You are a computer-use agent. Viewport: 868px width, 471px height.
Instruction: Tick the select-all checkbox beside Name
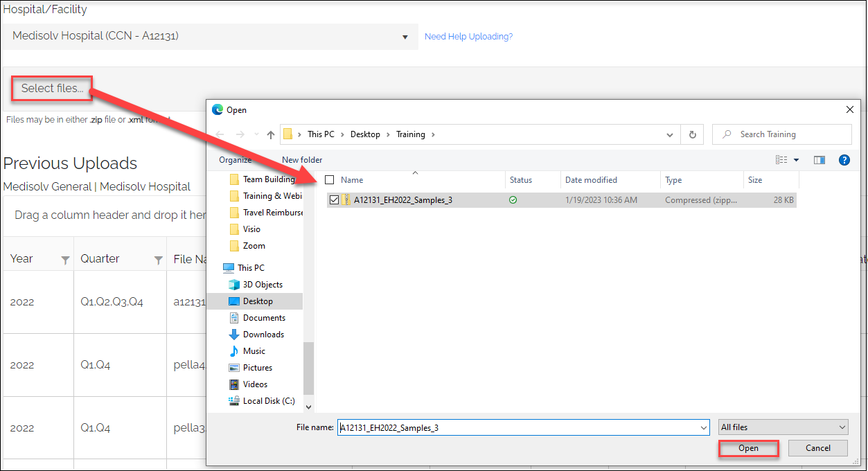(x=330, y=180)
